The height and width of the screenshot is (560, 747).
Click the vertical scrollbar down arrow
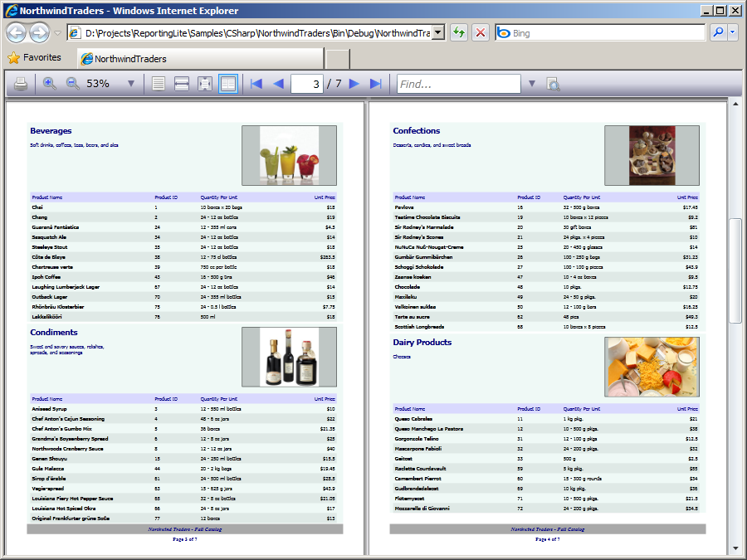point(735,548)
